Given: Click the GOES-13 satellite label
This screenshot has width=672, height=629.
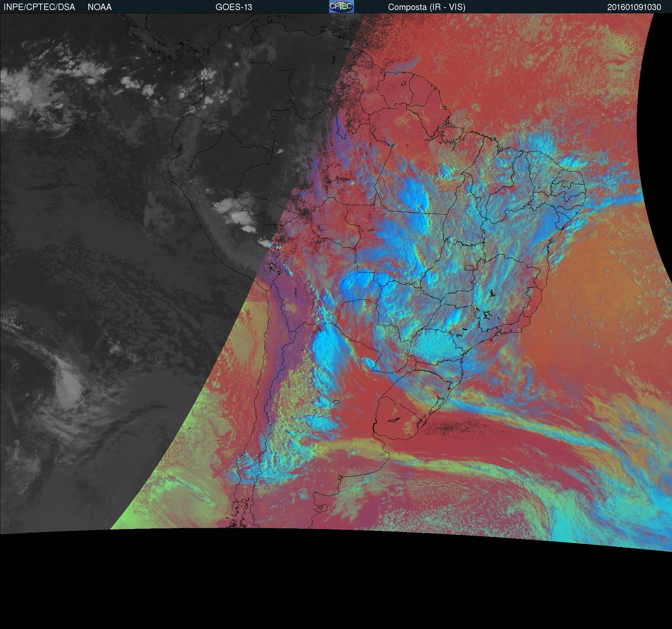Looking at the screenshot, I should (234, 7).
